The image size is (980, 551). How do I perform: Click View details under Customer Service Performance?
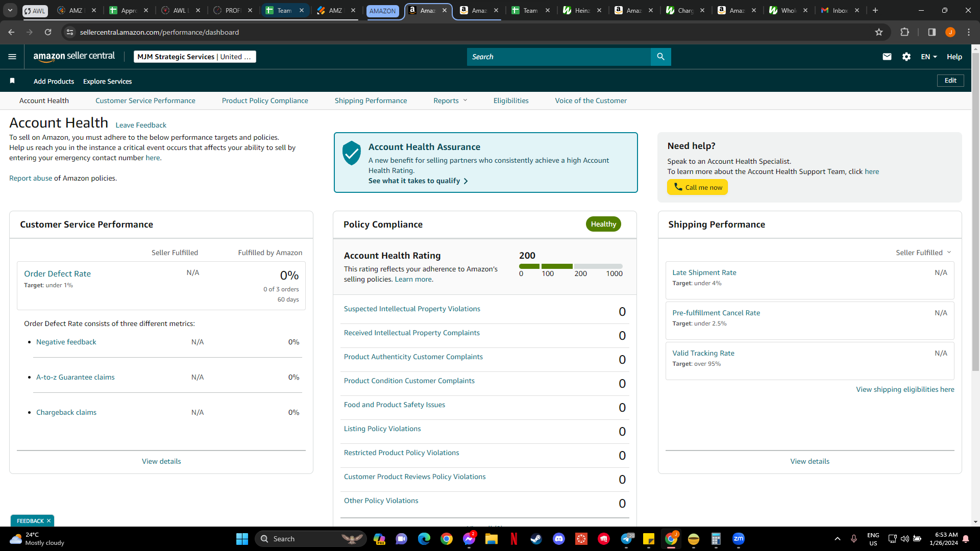tap(161, 461)
